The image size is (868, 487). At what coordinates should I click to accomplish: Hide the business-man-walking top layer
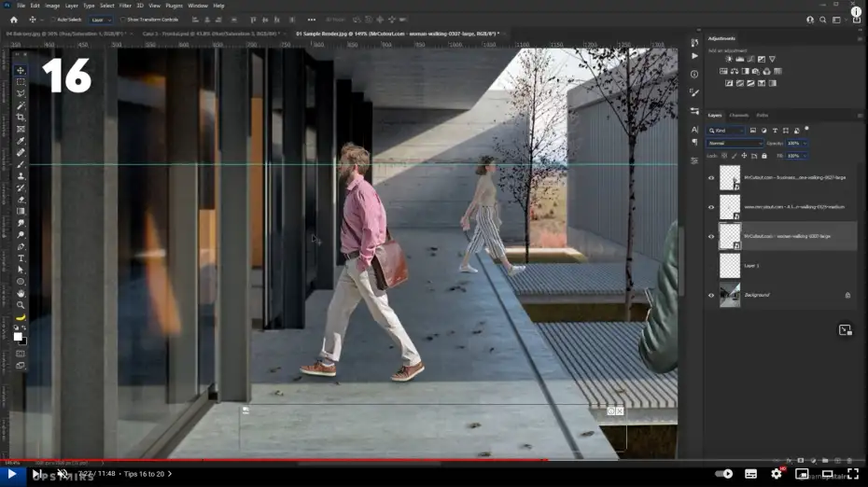coord(711,177)
